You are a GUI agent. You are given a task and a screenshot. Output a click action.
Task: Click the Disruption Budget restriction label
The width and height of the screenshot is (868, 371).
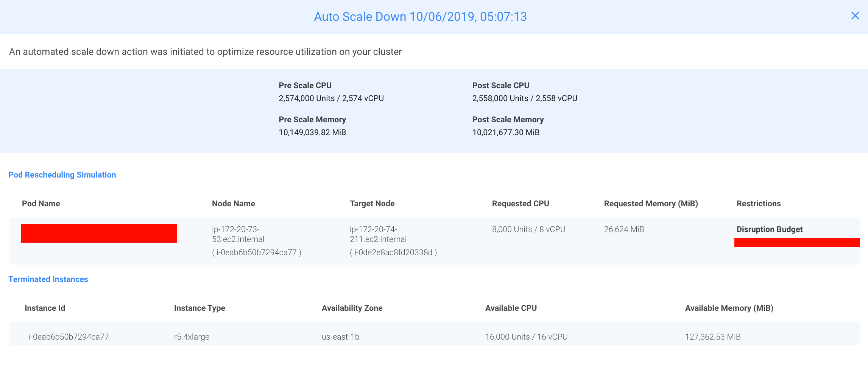coord(769,229)
